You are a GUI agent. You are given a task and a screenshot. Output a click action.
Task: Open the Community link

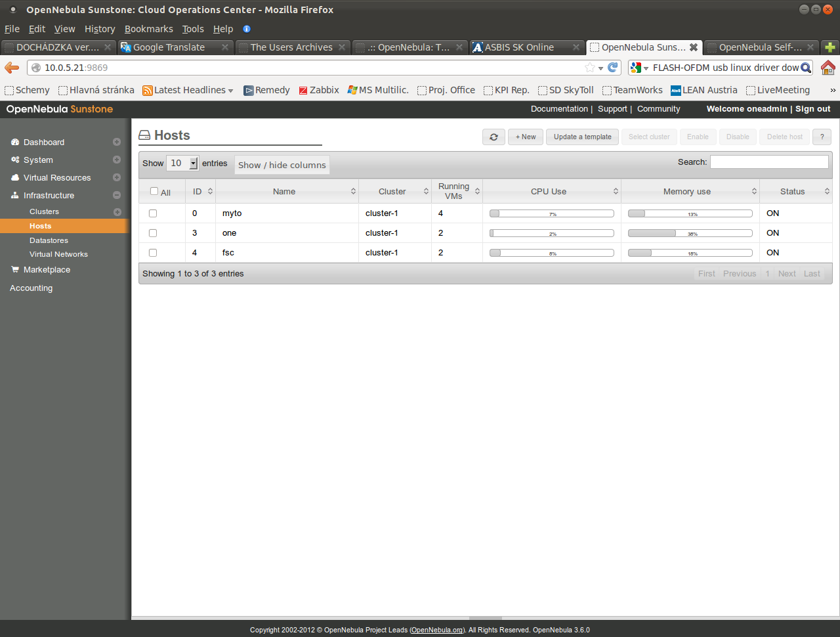[658, 109]
